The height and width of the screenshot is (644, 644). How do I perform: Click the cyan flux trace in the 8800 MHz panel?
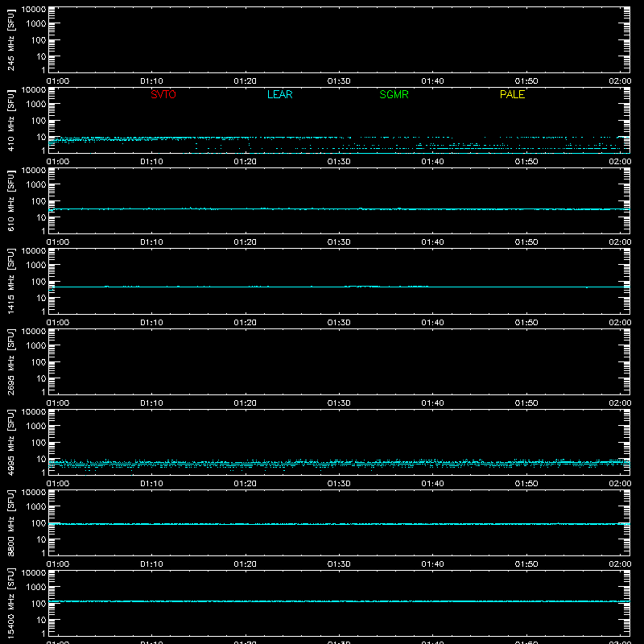339,524
